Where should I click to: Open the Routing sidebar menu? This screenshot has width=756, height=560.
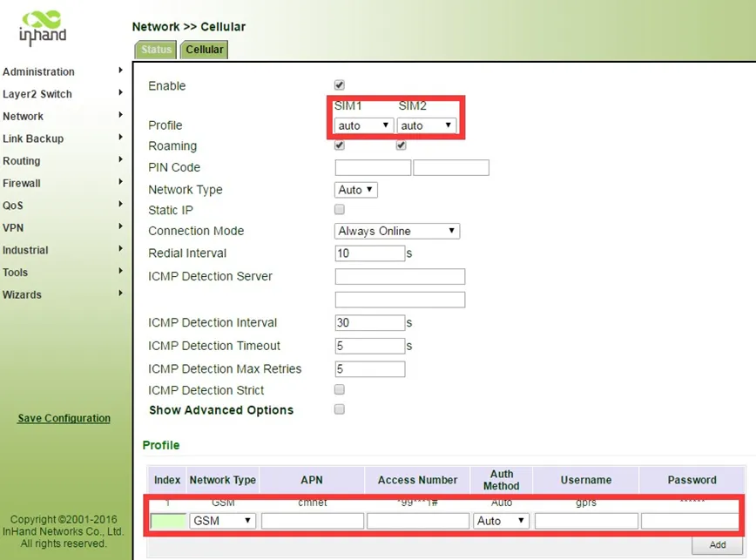[22, 161]
